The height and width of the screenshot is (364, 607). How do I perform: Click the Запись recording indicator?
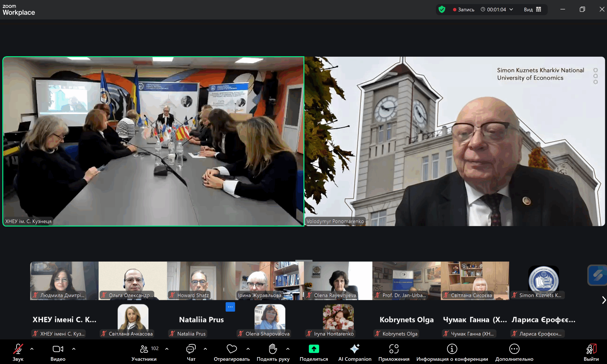pyautogui.click(x=463, y=9)
